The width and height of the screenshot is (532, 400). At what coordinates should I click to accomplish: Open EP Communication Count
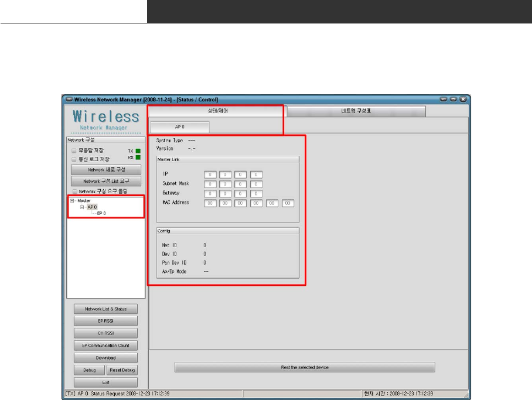(106, 346)
